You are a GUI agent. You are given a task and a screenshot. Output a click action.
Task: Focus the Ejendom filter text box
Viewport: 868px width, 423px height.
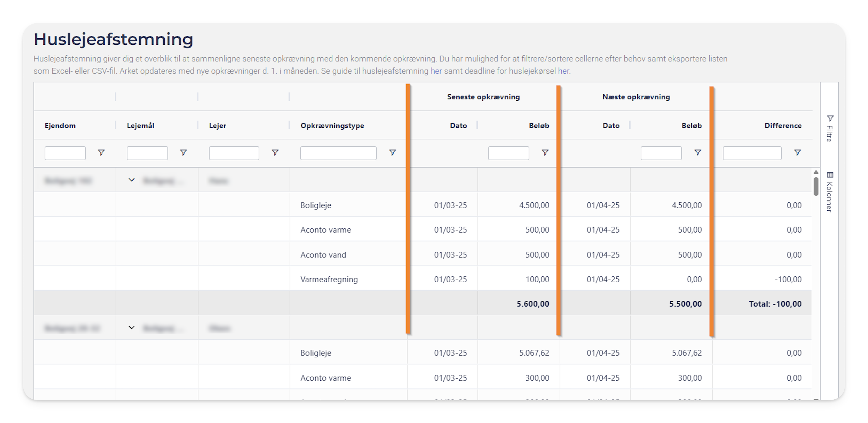65,153
